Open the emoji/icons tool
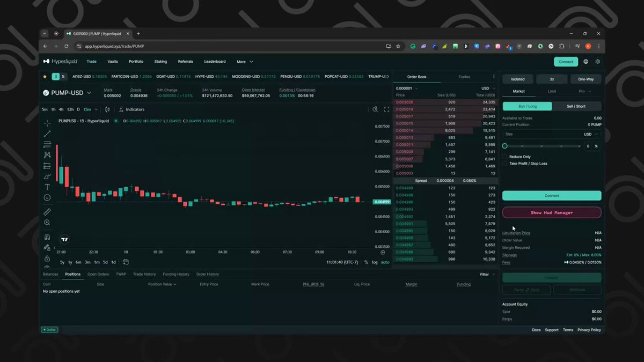The image size is (644, 362). click(47, 198)
